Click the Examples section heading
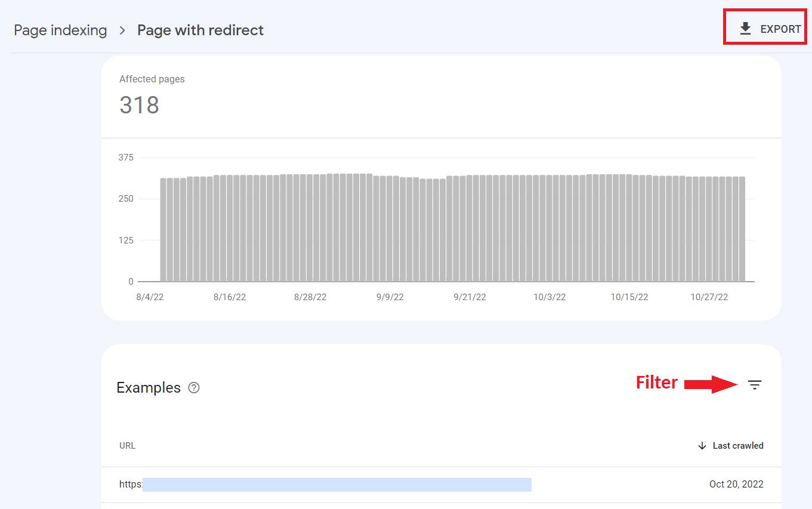 tap(149, 388)
